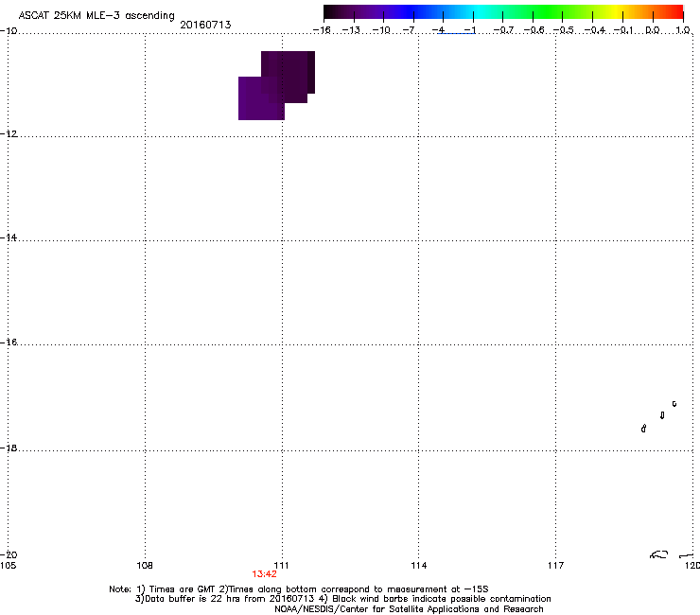The width and height of the screenshot is (700, 615).
Task: Click the black end of the color scale
Action: pos(330,12)
